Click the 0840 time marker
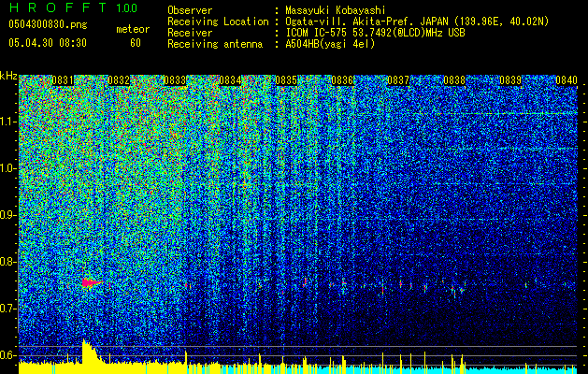Image resolution: width=588 pixels, height=374 pixels. (566, 80)
